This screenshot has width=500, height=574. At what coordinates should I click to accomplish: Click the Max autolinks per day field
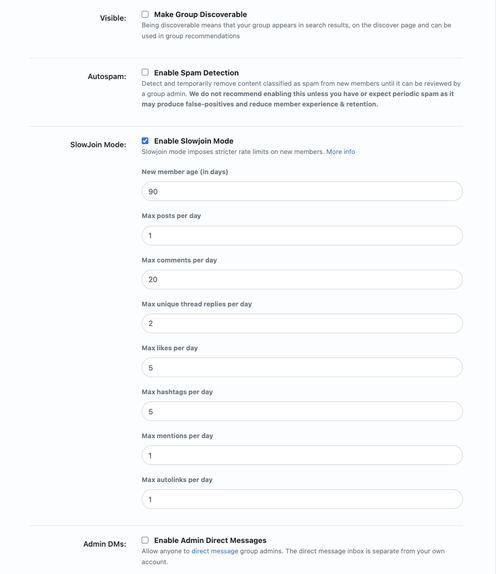(x=302, y=499)
